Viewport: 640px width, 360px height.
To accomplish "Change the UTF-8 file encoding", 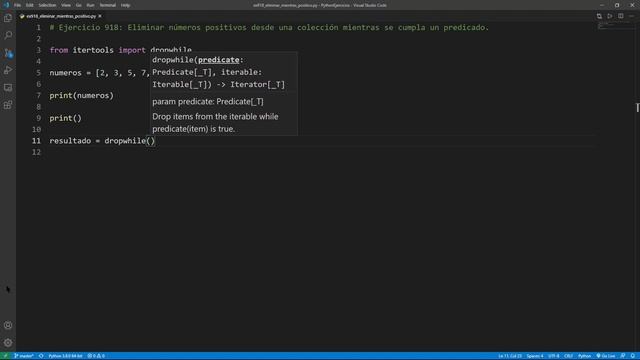I will point(553,356).
